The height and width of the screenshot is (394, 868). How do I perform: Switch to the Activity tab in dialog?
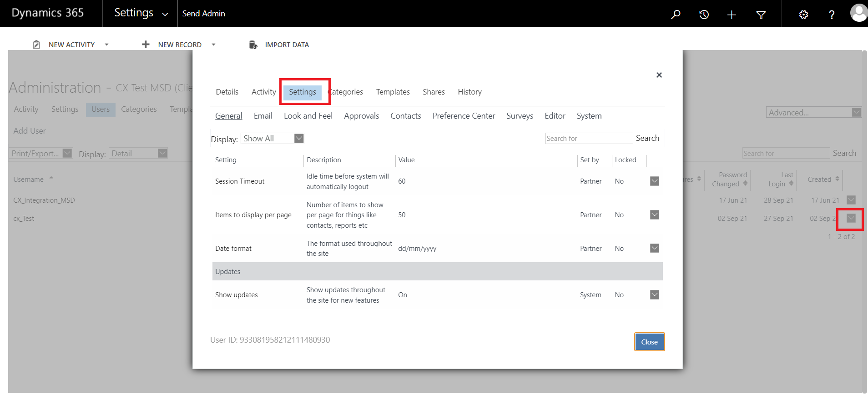pyautogui.click(x=264, y=92)
